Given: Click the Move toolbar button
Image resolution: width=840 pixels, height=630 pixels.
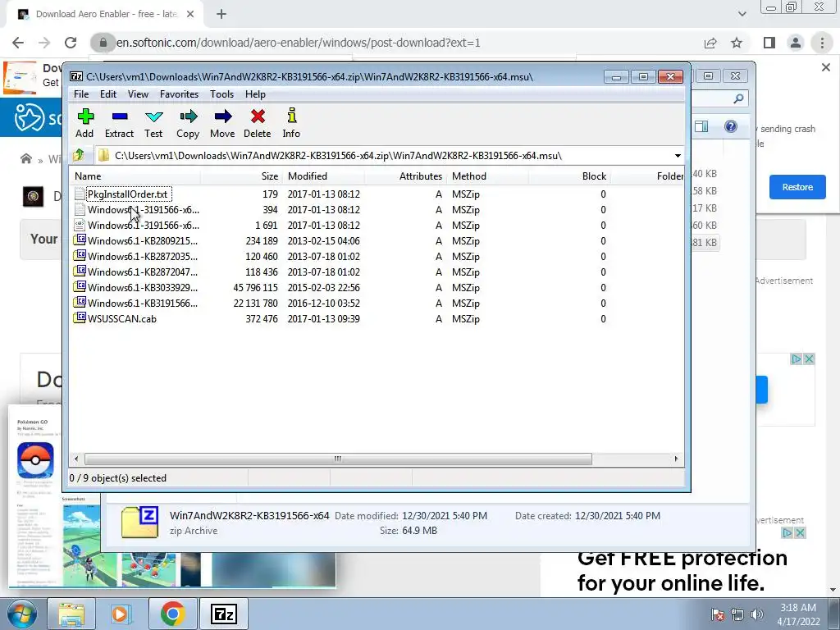Looking at the screenshot, I should [222, 124].
